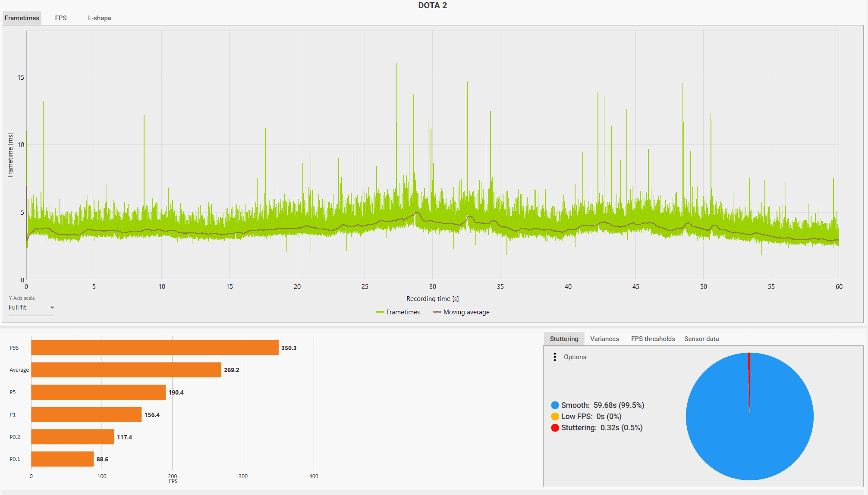This screenshot has width=868, height=495.
Task: Click the 269.2 value label
Action: point(232,370)
